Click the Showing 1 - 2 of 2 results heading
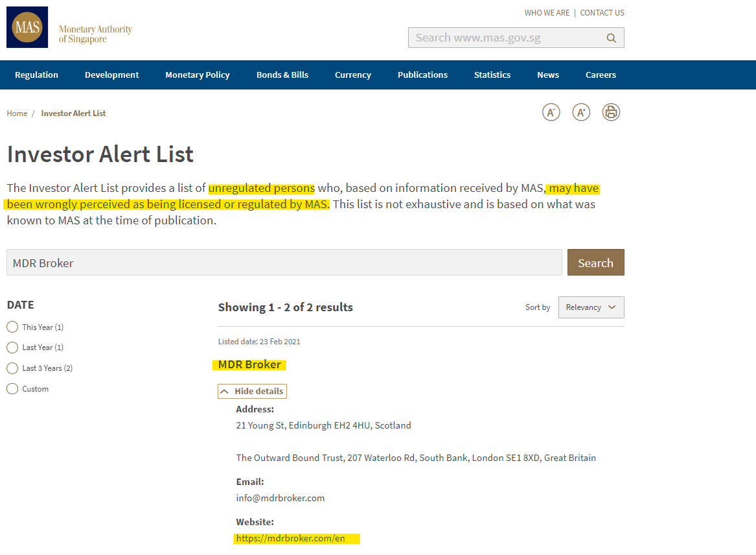 pyautogui.click(x=286, y=307)
